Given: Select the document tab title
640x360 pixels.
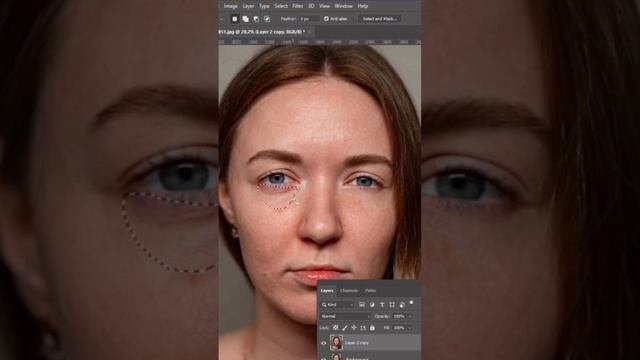Looking at the screenshot, I should pos(262,31).
